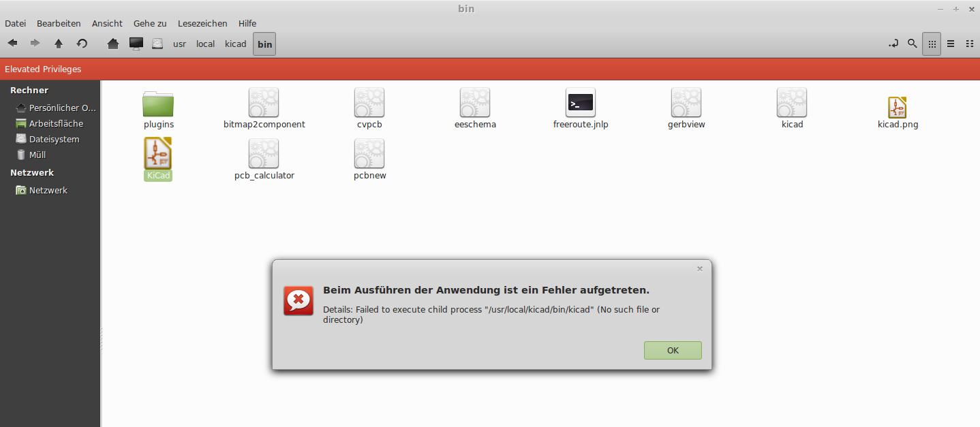This screenshot has width=980, height=427.
Task: Open the Hilfe menu
Action: (x=247, y=23)
